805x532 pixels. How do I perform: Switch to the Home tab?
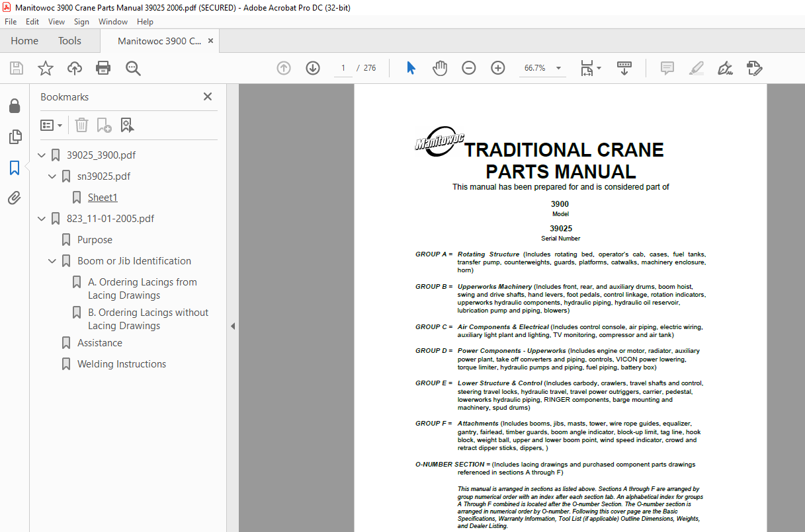pos(24,41)
